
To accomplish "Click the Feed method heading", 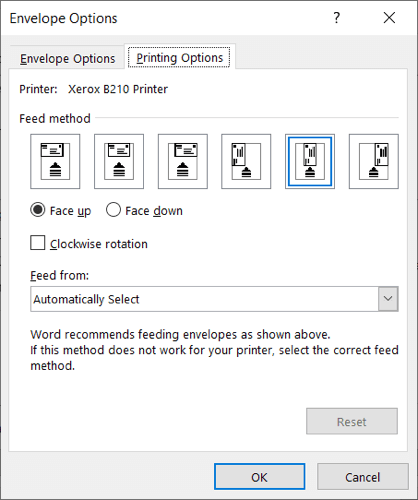I will [55, 119].
